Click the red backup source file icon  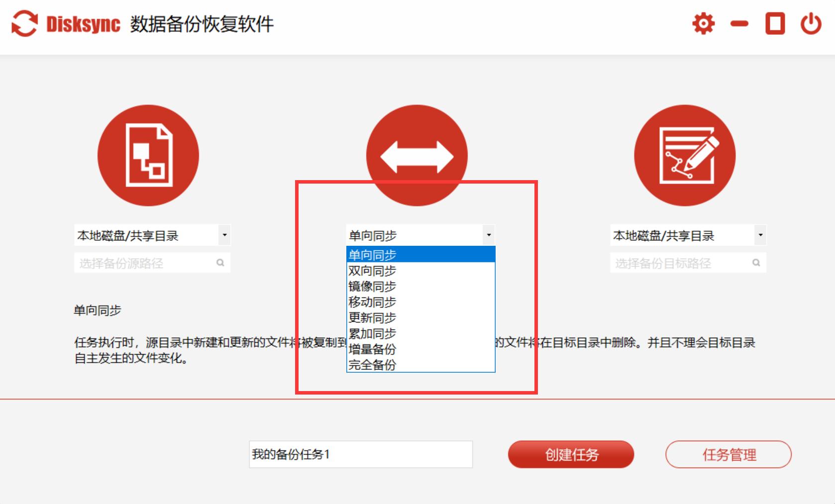click(148, 155)
